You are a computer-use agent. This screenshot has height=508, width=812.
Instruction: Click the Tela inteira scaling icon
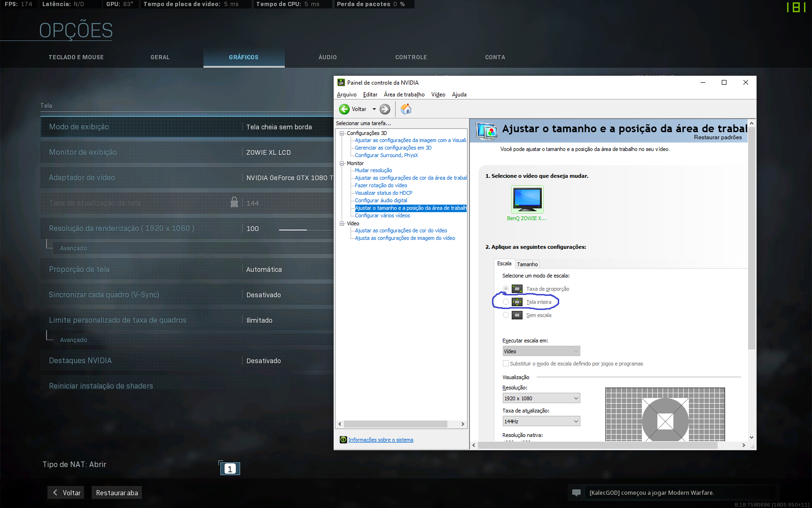[x=517, y=302]
